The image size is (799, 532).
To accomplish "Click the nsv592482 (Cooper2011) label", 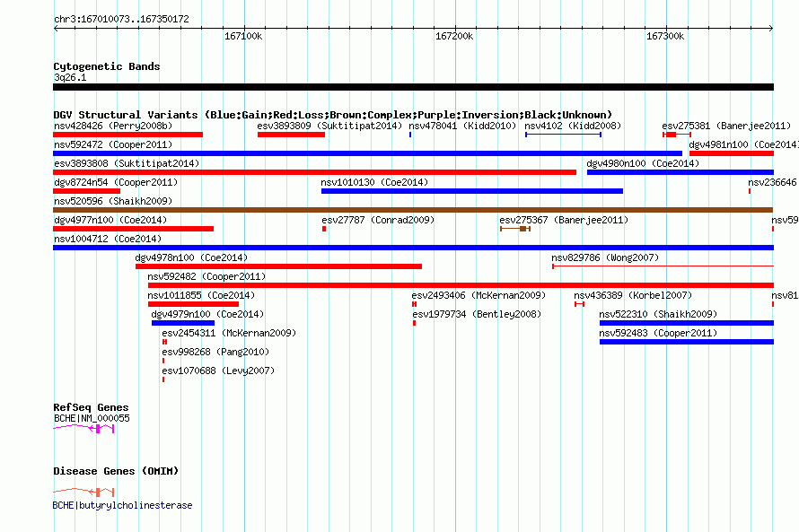I will (206, 276).
